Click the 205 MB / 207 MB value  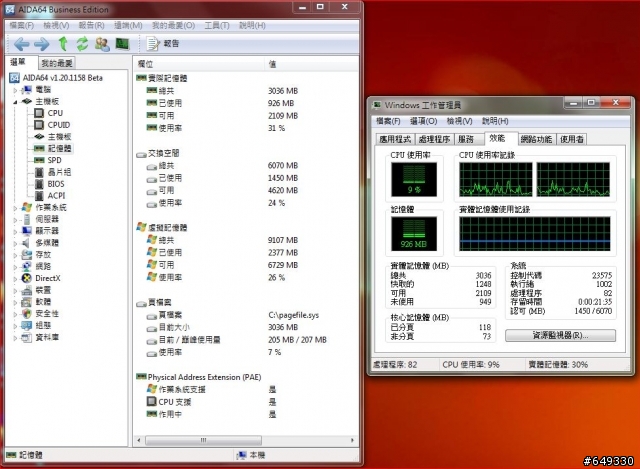[297, 340]
